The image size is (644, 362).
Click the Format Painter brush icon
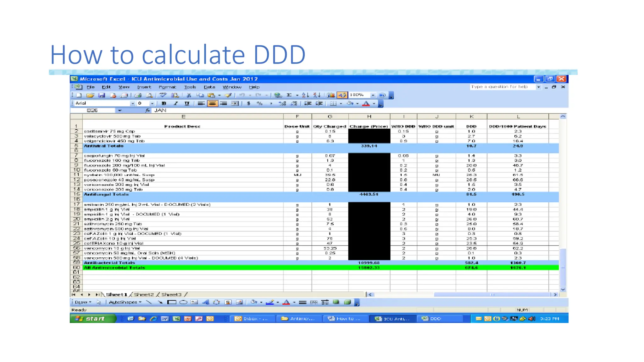point(228,95)
